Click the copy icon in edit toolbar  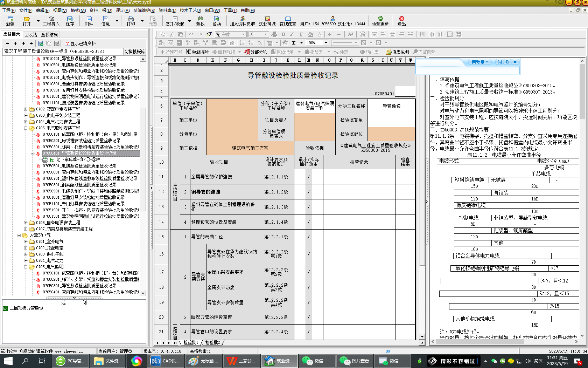(x=162, y=34)
